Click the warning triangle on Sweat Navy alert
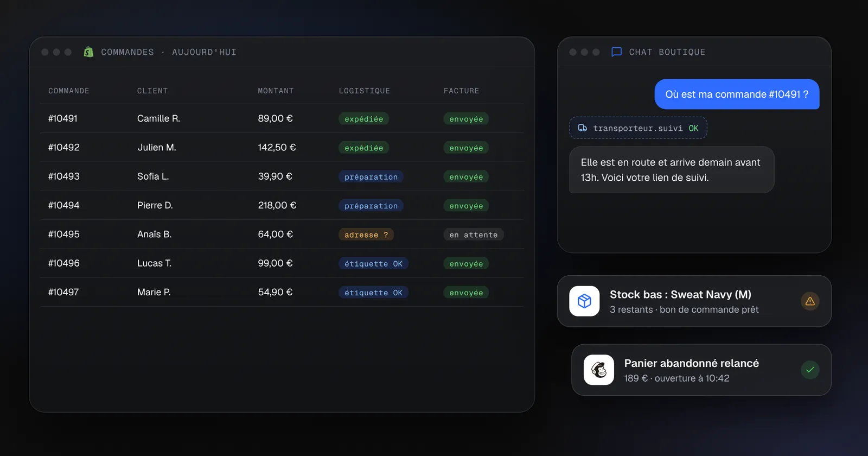Screen dimensions: 868x456 [810, 301]
